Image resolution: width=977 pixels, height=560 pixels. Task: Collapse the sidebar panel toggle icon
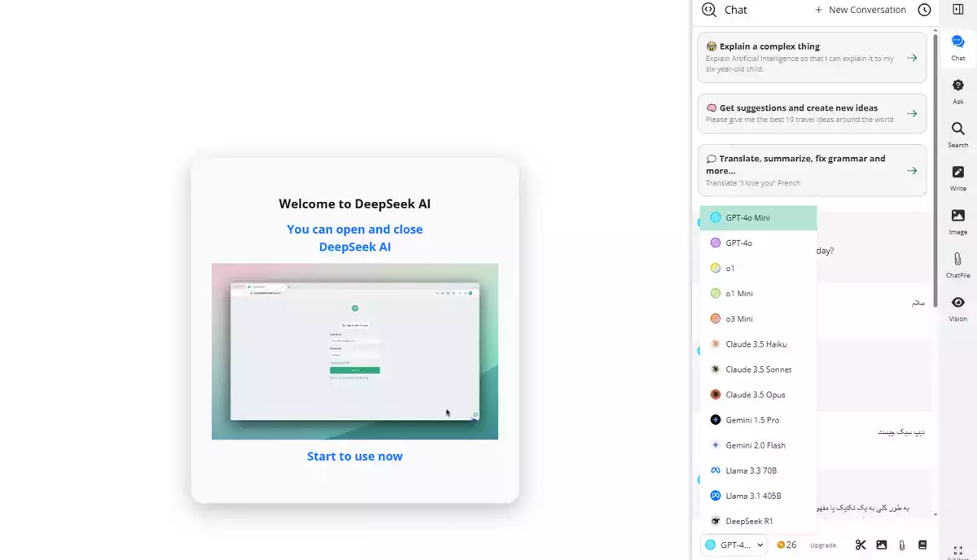[x=958, y=9]
